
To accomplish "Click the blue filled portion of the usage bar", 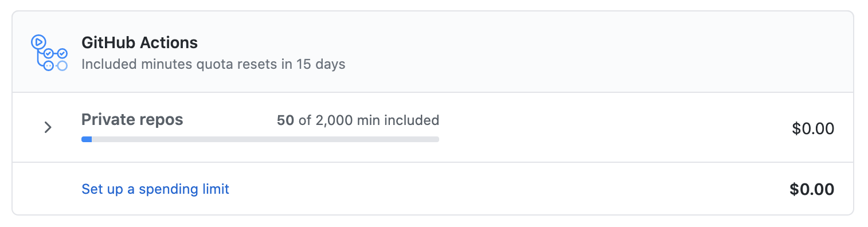I will [x=87, y=139].
